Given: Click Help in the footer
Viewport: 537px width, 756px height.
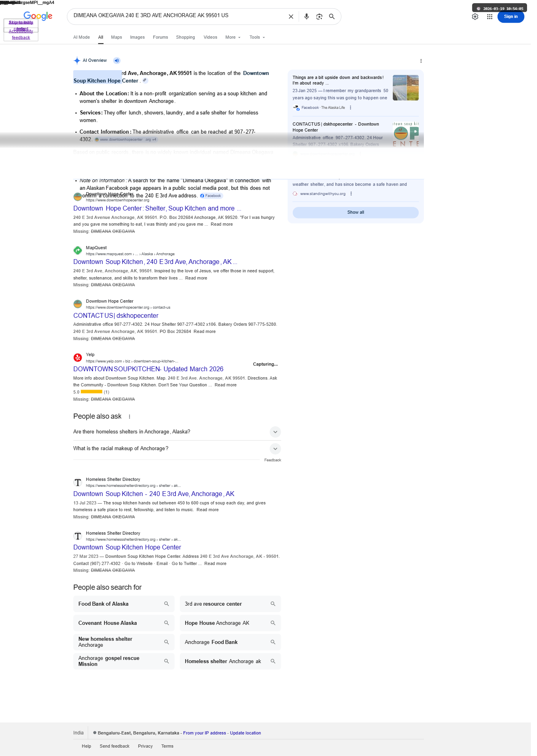Looking at the screenshot, I should pyautogui.click(x=86, y=746).
